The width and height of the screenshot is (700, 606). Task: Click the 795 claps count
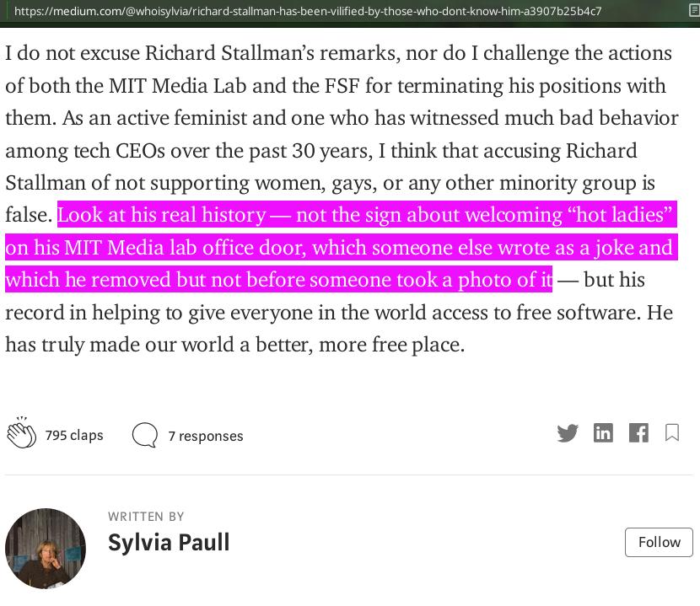click(74, 435)
